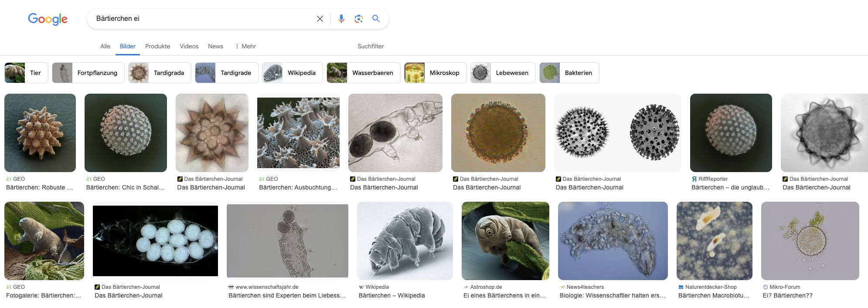Select the Lebewesen filter chip

pos(503,73)
